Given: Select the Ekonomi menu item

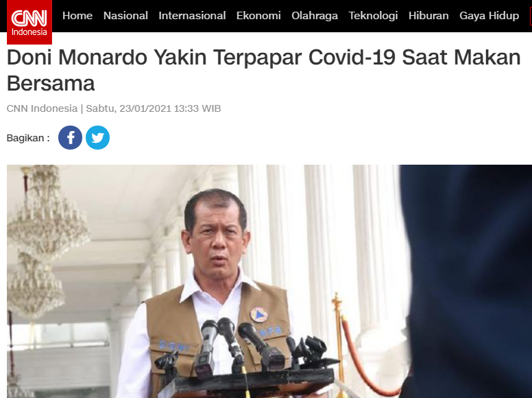Looking at the screenshot, I should [x=258, y=16].
